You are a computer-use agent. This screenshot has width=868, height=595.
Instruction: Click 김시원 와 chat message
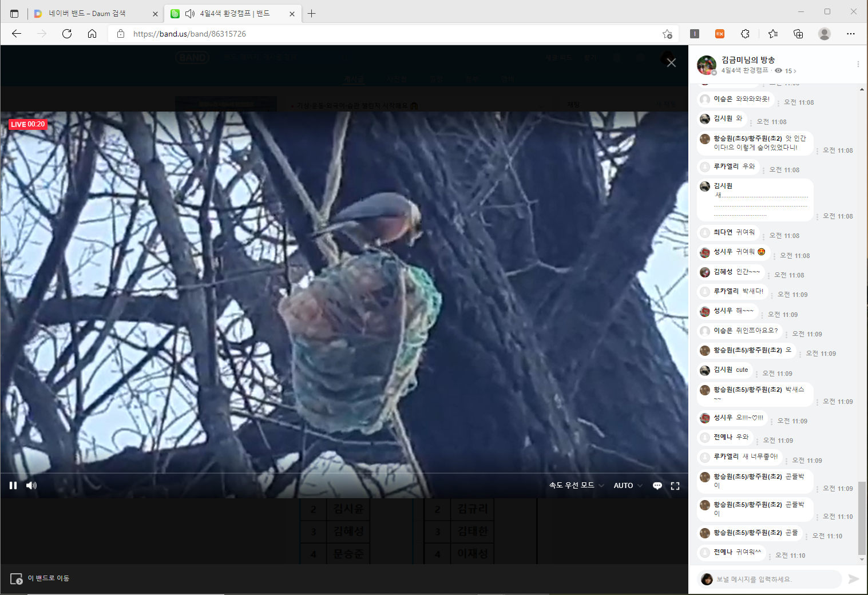click(x=722, y=118)
